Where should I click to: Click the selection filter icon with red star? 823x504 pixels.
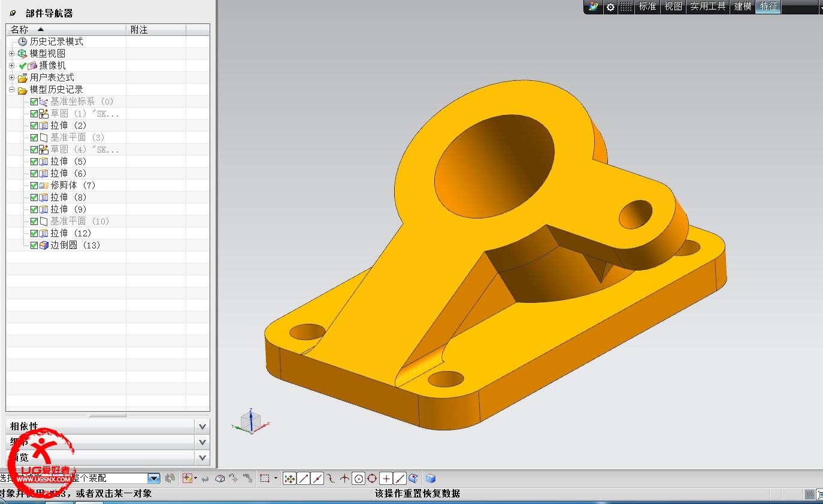[187, 478]
